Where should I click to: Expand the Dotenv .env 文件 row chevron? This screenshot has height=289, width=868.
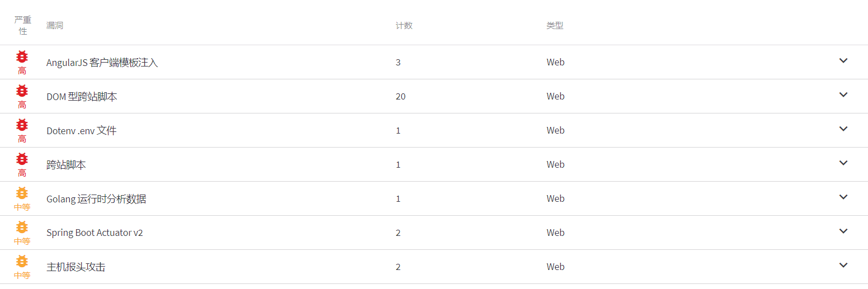pyautogui.click(x=843, y=129)
